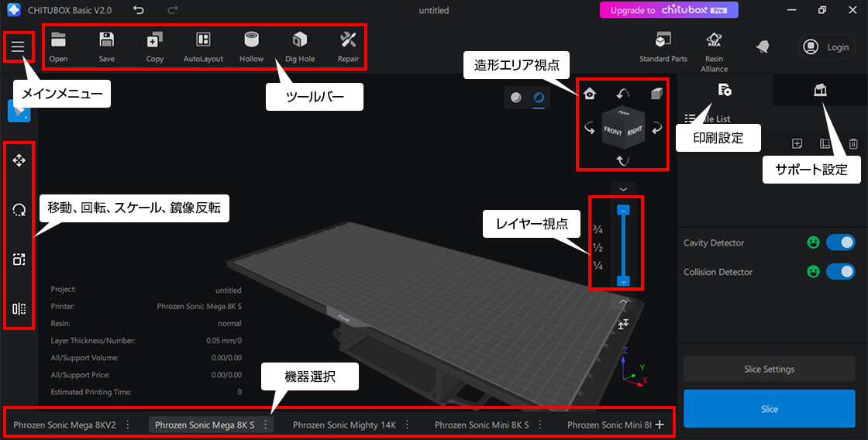Screen dimensions: 868x440
Task: Jump layer view to ¼ mark
Action: (x=598, y=266)
